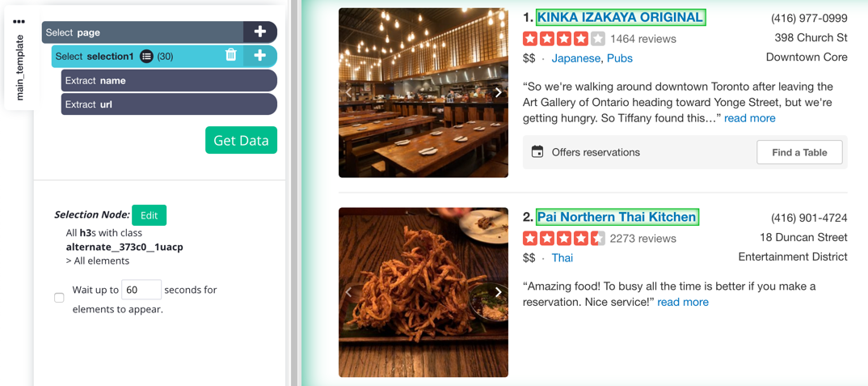Screen dimensions: 868x386
Task: Switch to the main_template tab
Action: coord(20,68)
